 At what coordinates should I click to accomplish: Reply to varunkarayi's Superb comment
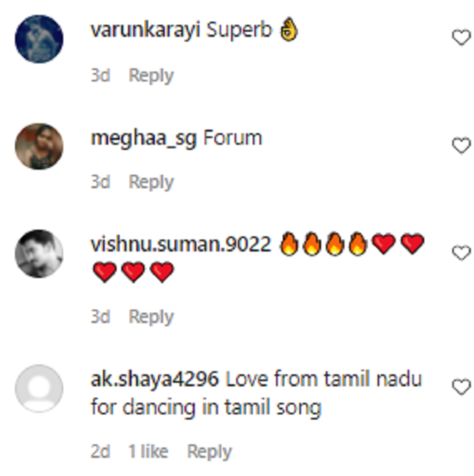[151, 76]
